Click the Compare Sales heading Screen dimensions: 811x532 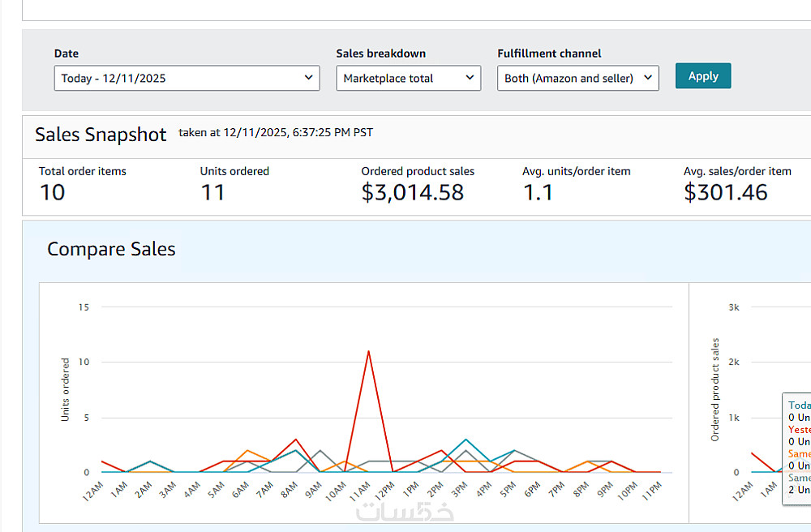tap(111, 249)
